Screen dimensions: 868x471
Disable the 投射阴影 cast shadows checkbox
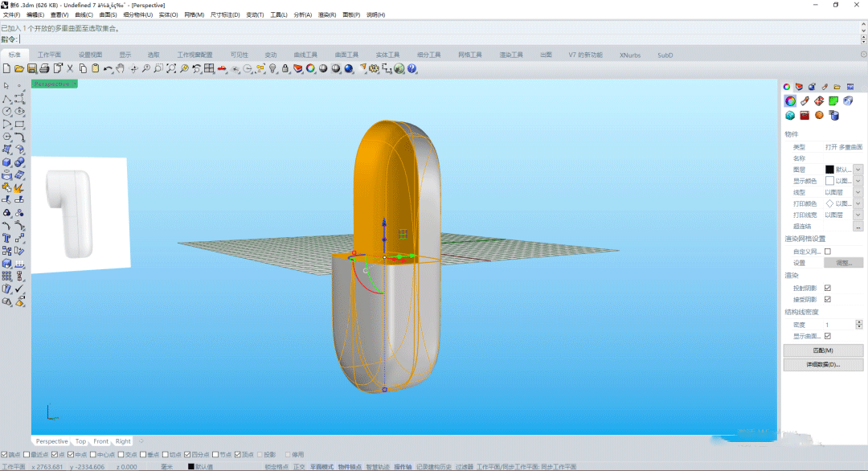tap(828, 288)
